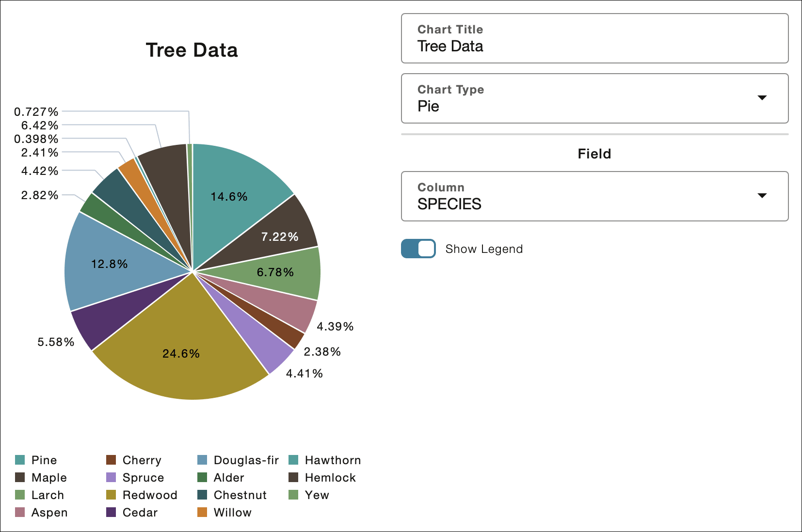Click the Willow color swatch

point(202,512)
